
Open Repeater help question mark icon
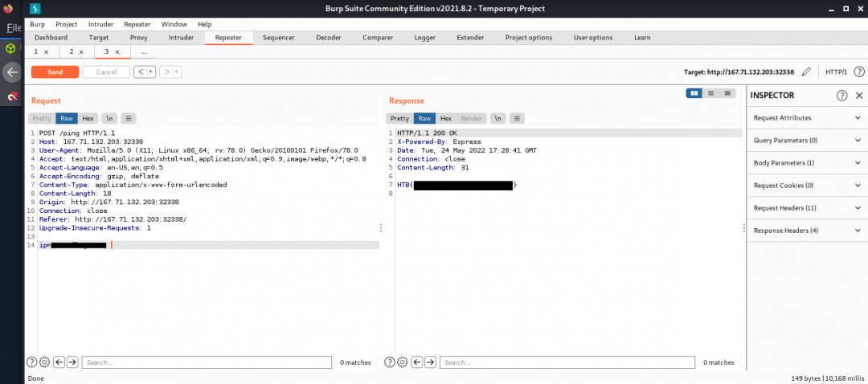[x=859, y=72]
